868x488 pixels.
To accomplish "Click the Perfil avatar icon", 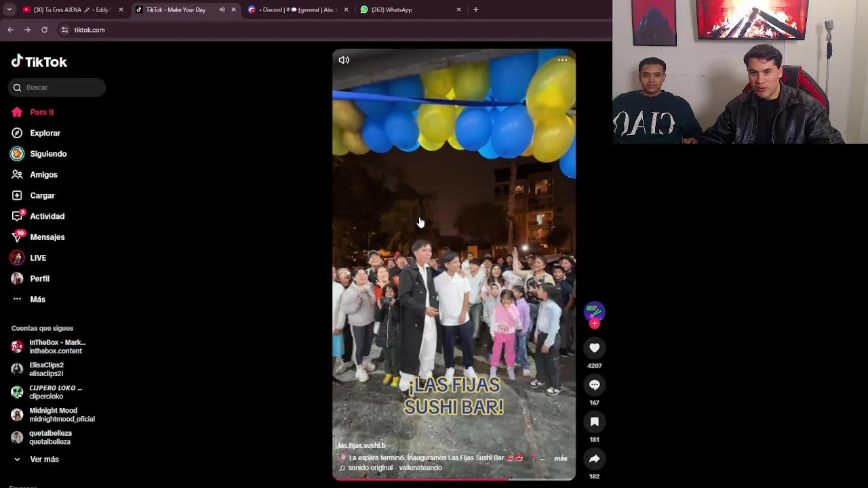I will [17, 279].
